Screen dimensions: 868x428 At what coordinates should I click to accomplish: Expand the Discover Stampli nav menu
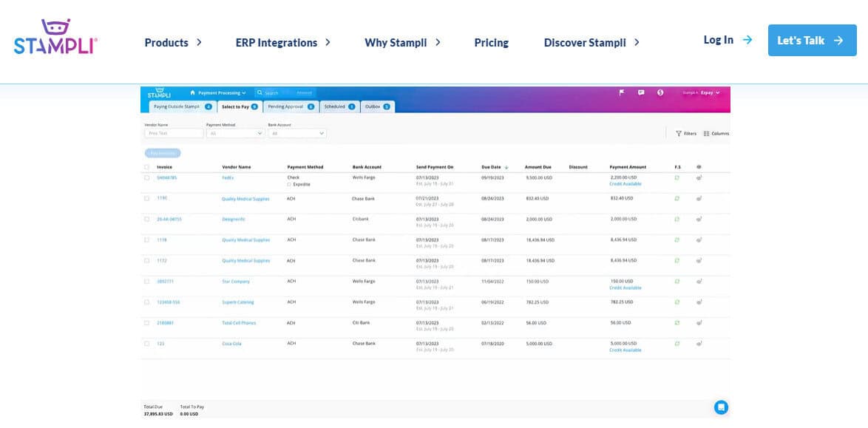[x=591, y=43]
